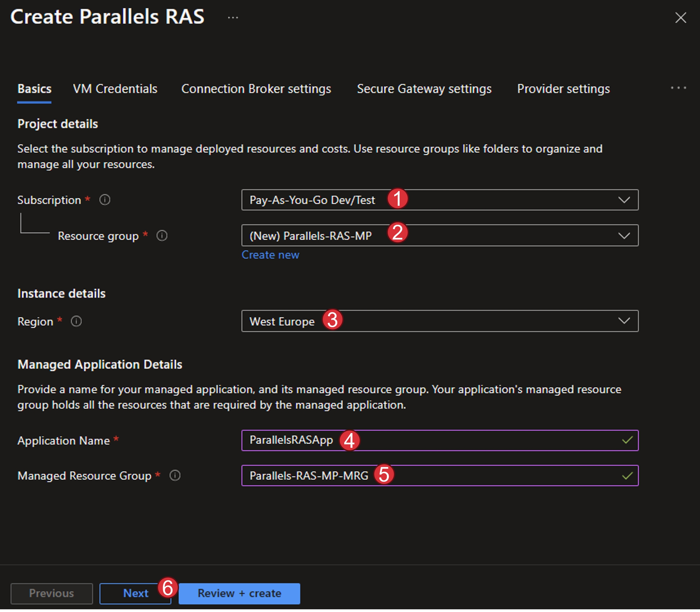
Task: Click the Review + create button
Action: tap(239, 593)
